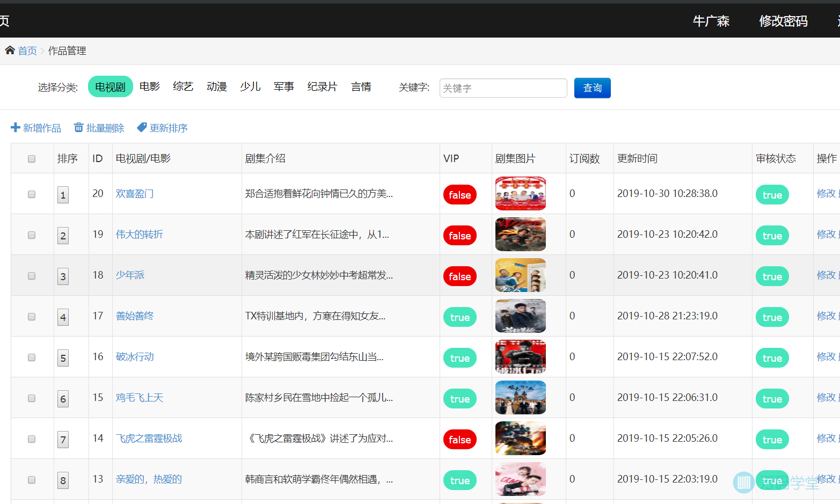840x504 pixels.
Task: Check the box for 飞虎之雷霆极战 row
Action: [32, 439]
